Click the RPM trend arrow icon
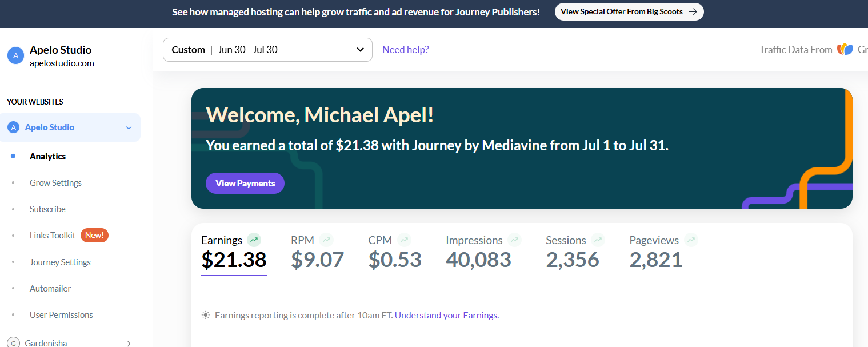Image resolution: width=868 pixels, height=347 pixels. coord(326,240)
